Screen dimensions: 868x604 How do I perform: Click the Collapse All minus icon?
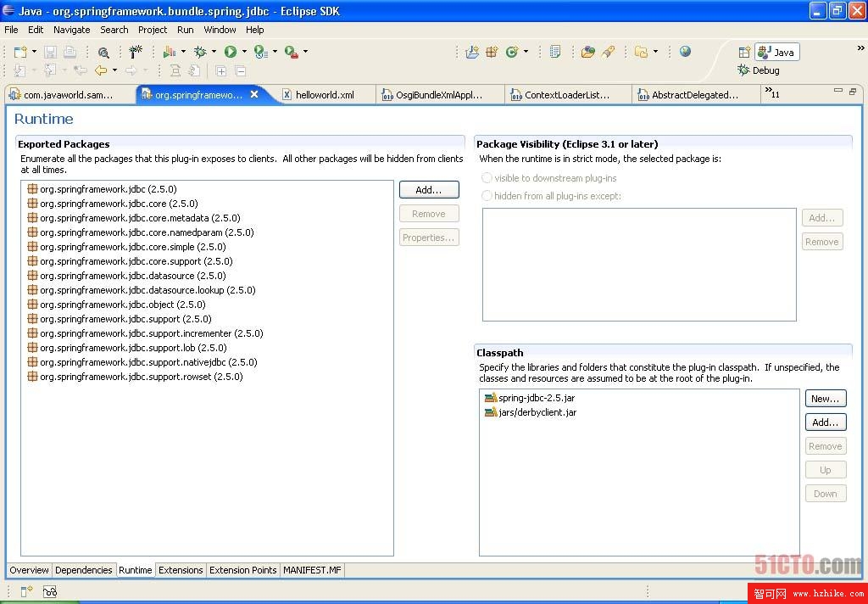tap(240, 71)
